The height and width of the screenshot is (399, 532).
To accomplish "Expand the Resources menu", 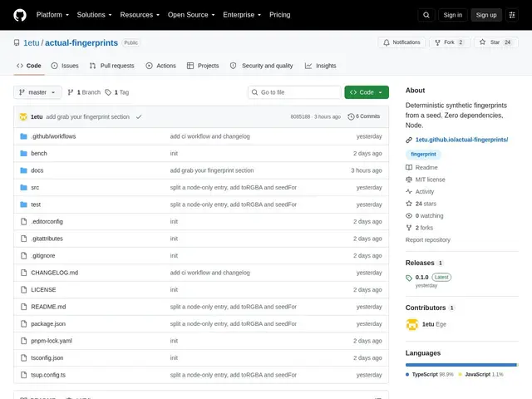I will point(140,15).
